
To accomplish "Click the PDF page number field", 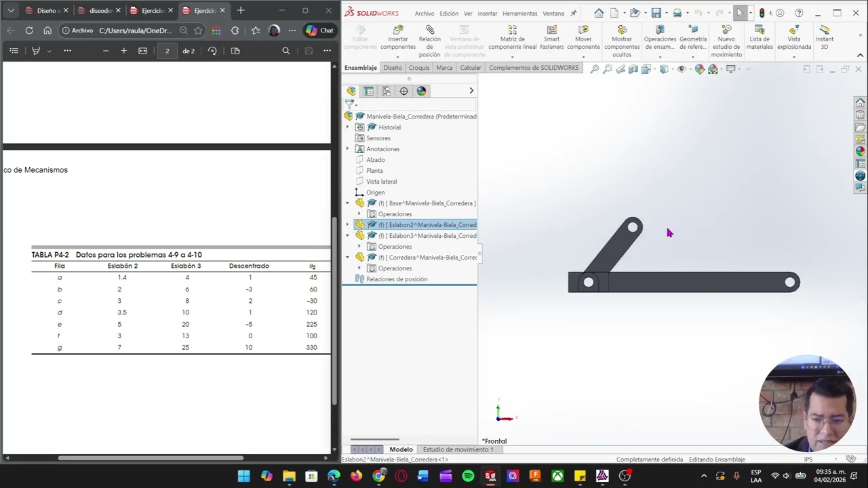I will pos(167,51).
